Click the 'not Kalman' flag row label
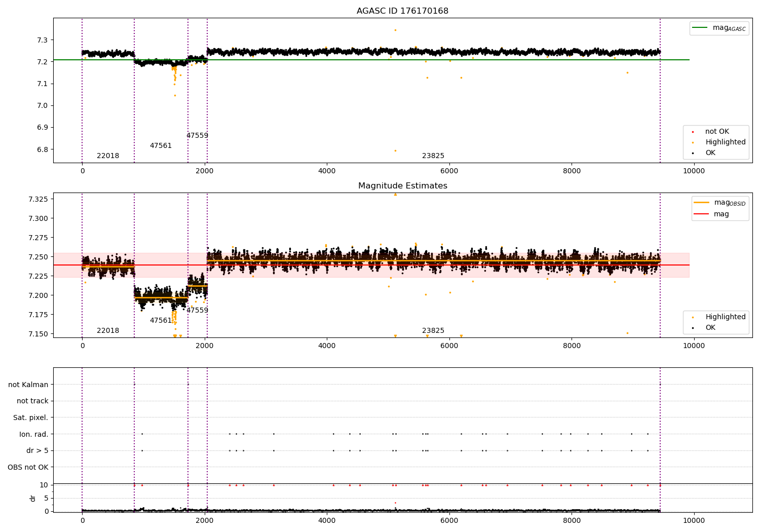Image resolution: width=760 pixels, height=532 pixels. pos(28,385)
